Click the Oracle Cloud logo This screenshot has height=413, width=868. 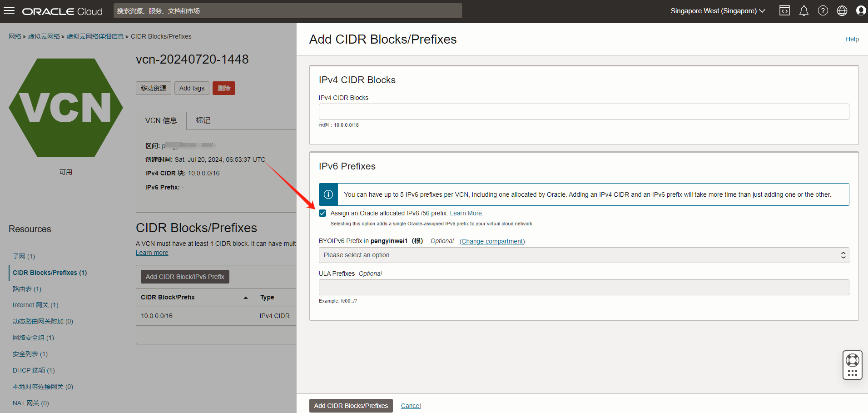(62, 11)
